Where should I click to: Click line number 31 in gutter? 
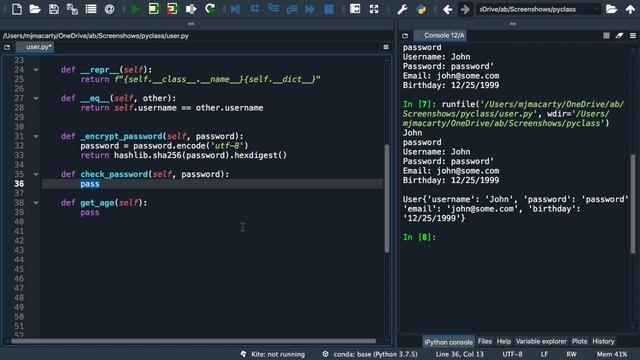(x=19, y=136)
